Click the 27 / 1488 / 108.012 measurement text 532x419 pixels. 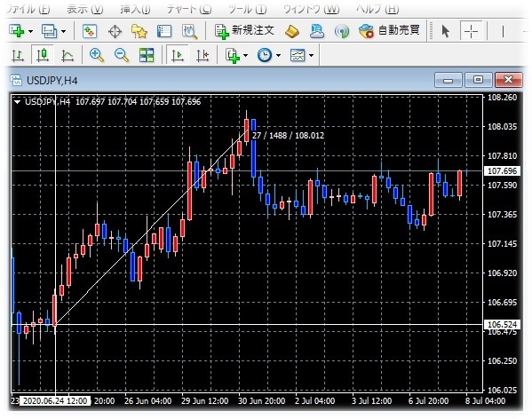tap(288, 136)
